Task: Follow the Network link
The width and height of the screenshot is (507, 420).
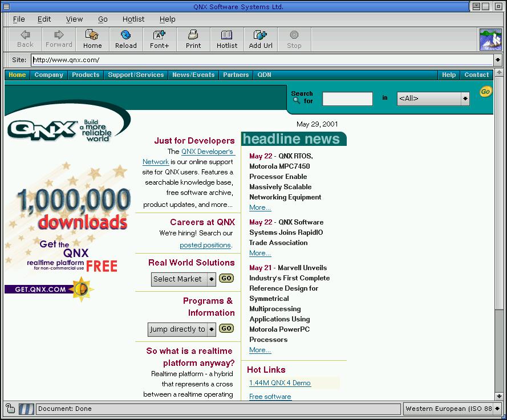Action: (x=156, y=162)
